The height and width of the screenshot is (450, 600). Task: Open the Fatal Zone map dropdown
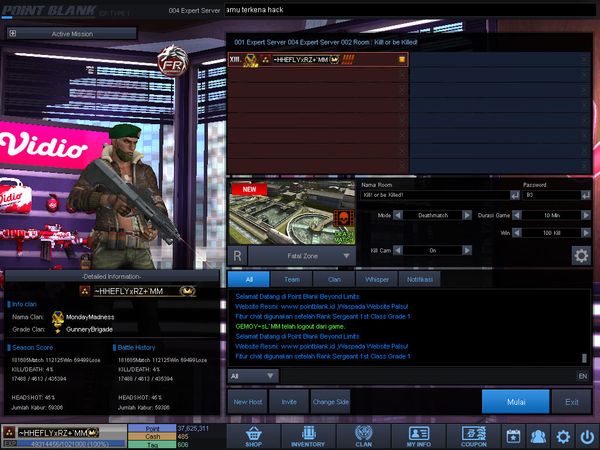tap(302, 256)
